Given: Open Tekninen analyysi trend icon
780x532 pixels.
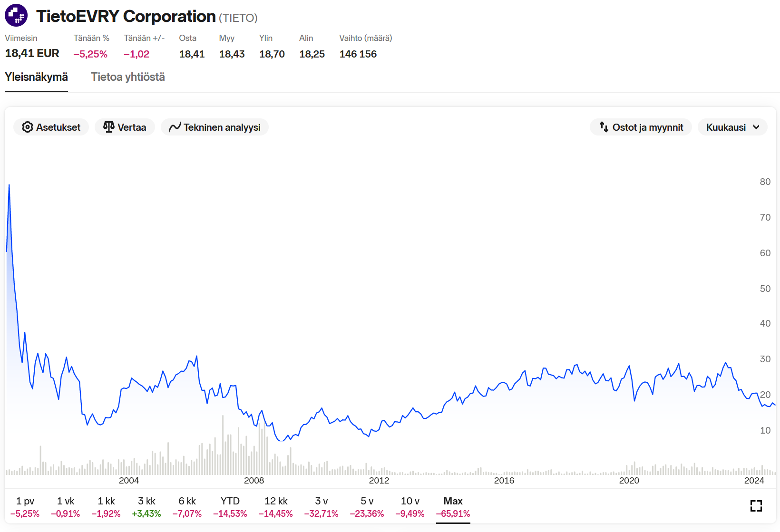Looking at the screenshot, I should coord(175,127).
